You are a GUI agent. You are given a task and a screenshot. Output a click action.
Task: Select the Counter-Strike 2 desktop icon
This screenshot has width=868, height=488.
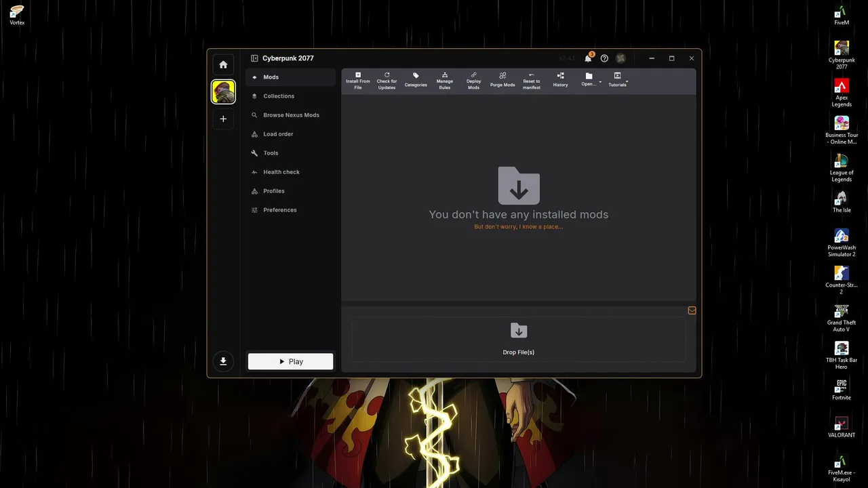[x=842, y=280]
